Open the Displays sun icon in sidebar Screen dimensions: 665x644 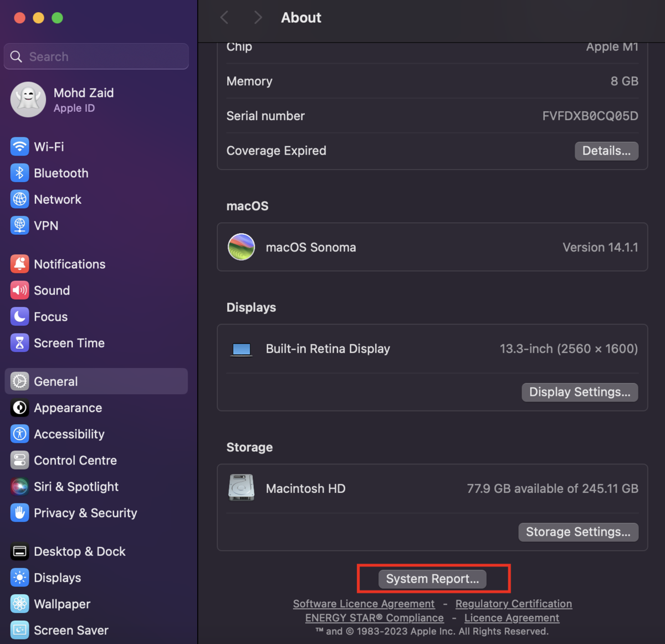[x=19, y=578]
